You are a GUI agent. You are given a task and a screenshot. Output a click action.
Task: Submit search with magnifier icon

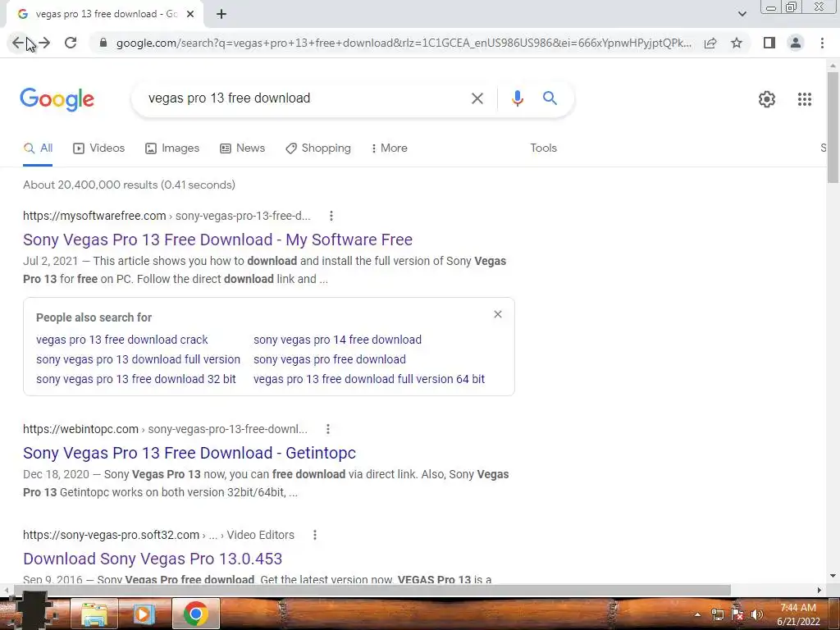click(550, 98)
